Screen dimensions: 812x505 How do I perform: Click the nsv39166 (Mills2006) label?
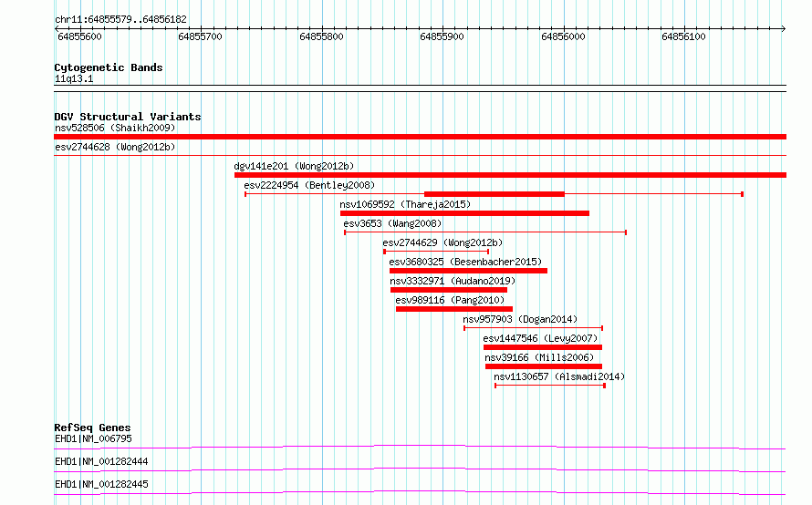click(539, 357)
